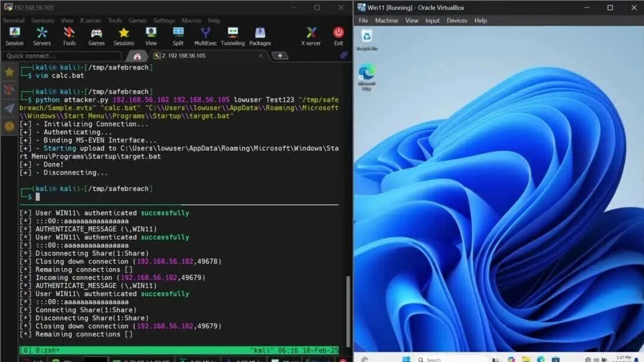Click the volume icon in VM system tray
This screenshot has height=362, width=644.
click(x=596, y=360)
